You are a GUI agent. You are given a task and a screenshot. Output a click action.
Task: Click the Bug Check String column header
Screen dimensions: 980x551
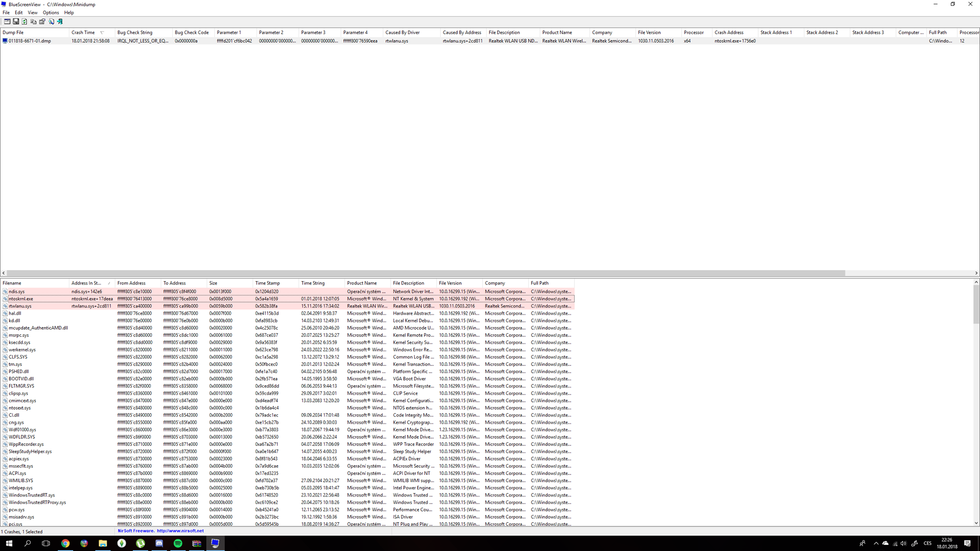[x=135, y=33]
